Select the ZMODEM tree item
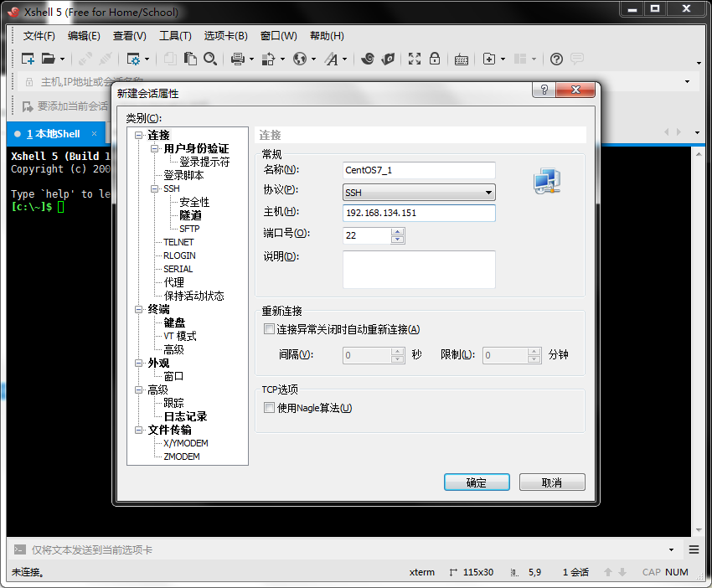This screenshot has height=588, width=712. [182, 456]
